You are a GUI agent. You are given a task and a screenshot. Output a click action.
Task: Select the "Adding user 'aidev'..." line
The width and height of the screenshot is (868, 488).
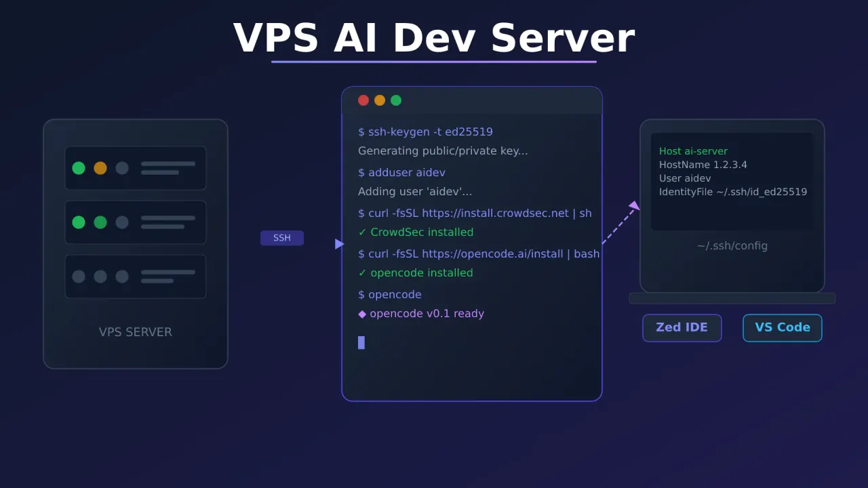(415, 192)
